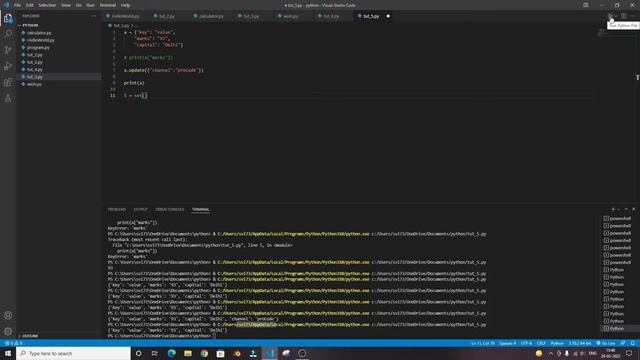This screenshot has width=640, height=360.
Task: Change CRLF end of line sequence
Action: pyautogui.click(x=541, y=343)
